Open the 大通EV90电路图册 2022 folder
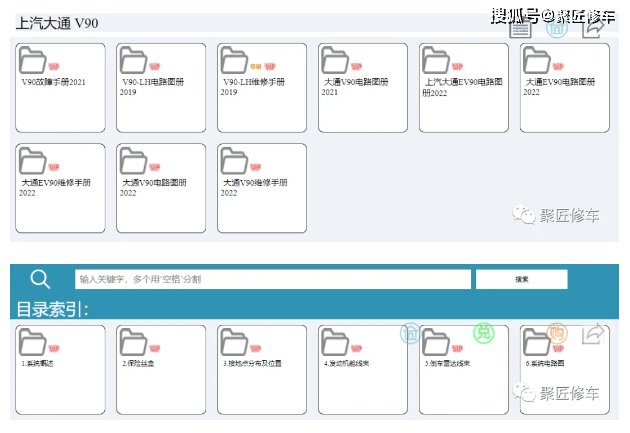 click(565, 88)
